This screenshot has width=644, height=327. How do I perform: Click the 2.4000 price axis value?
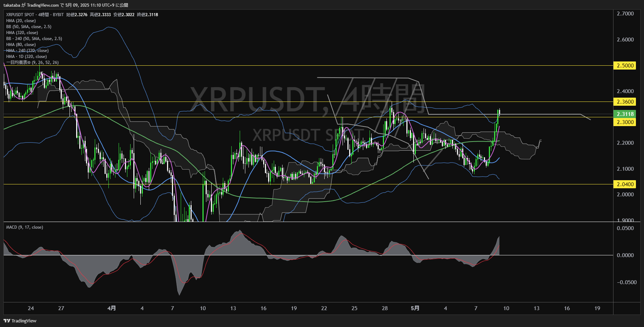(x=625, y=91)
